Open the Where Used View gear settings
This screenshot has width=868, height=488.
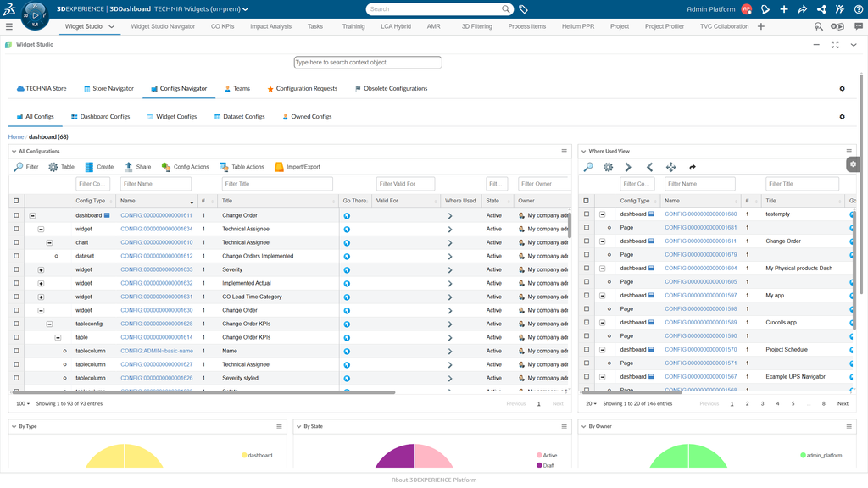tap(609, 167)
